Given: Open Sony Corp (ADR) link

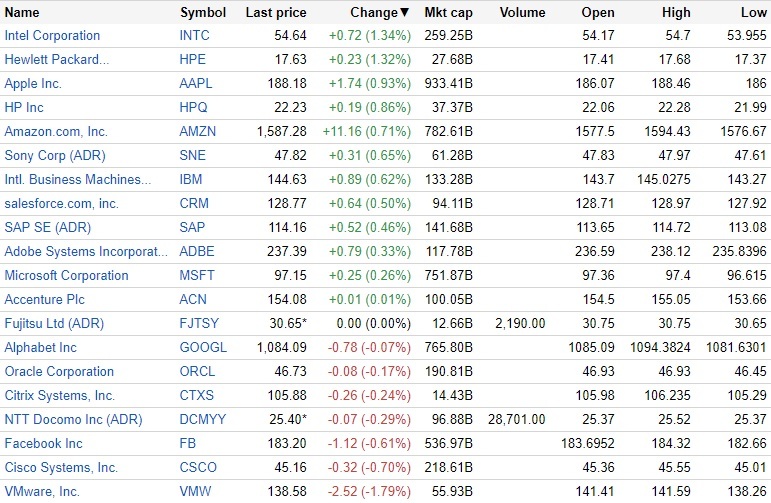Looking at the screenshot, I should click(54, 156).
